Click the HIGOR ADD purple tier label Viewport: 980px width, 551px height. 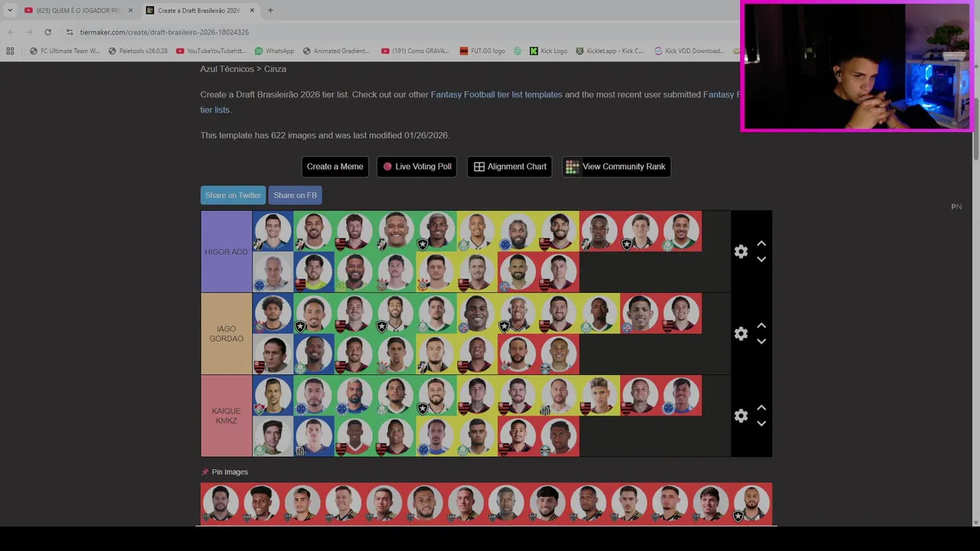pyautogui.click(x=227, y=252)
